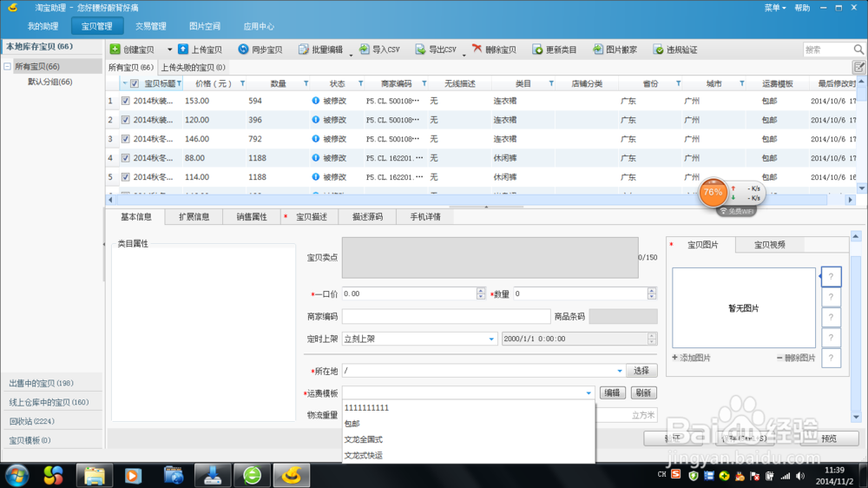This screenshot has height=488, width=868.
Task: Switch to 交易管理 menu tab
Action: tap(150, 26)
